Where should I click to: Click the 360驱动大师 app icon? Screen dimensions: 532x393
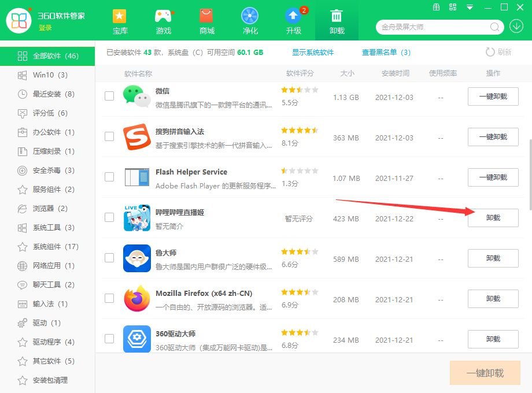pyautogui.click(x=137, y=339)
